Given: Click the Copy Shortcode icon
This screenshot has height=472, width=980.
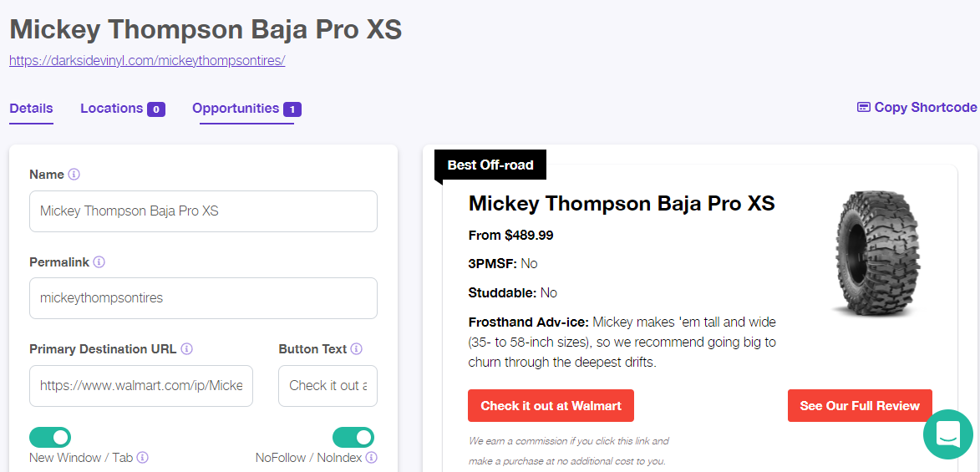Looking at the screenshot, I should tap(864, 108).
